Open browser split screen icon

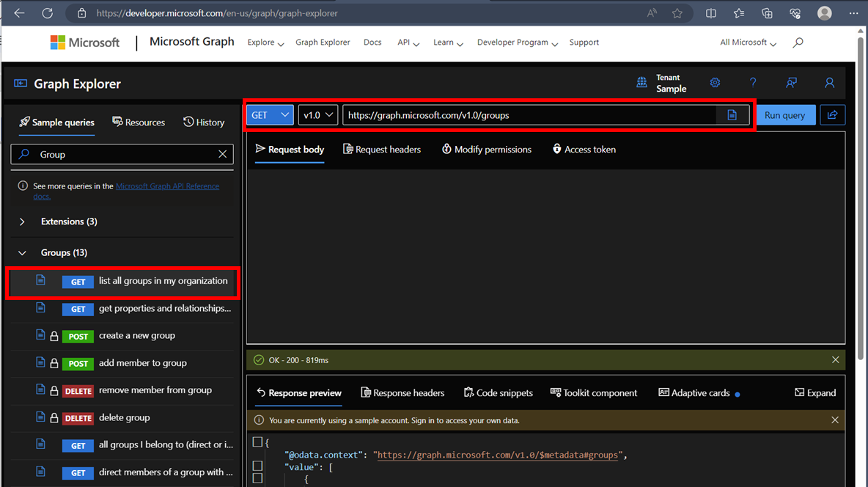point(711,13)
